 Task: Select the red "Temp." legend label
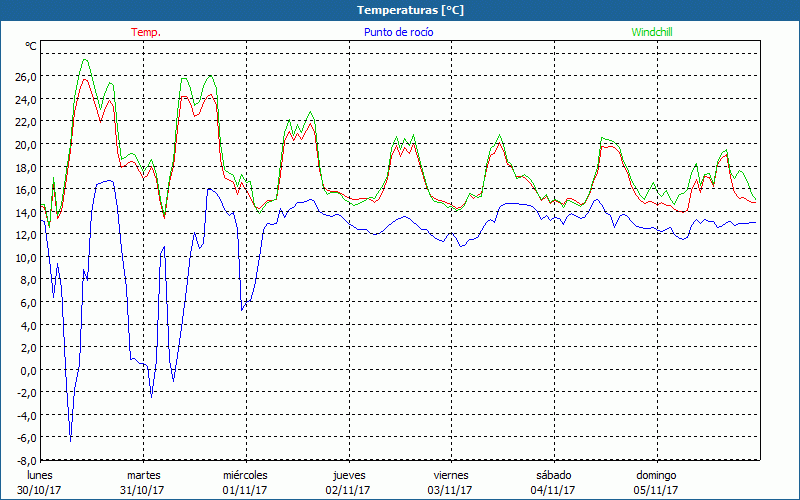(x=146, y=32)
